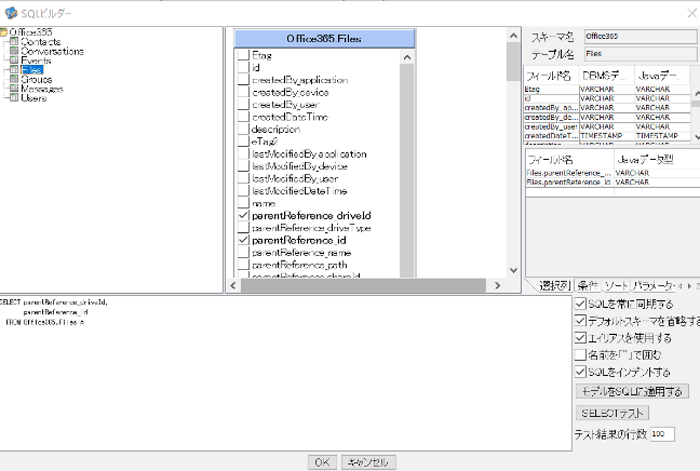Click the diagram canvas scroll-up arrow
The width and height of the screenshot is (700, 471).
click(x=513, y=35)
